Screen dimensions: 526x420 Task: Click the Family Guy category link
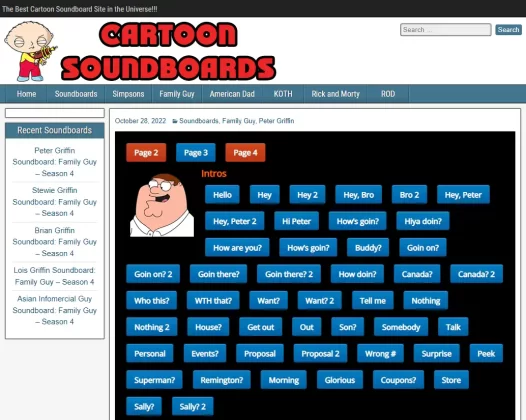click(x=238, y=121)
